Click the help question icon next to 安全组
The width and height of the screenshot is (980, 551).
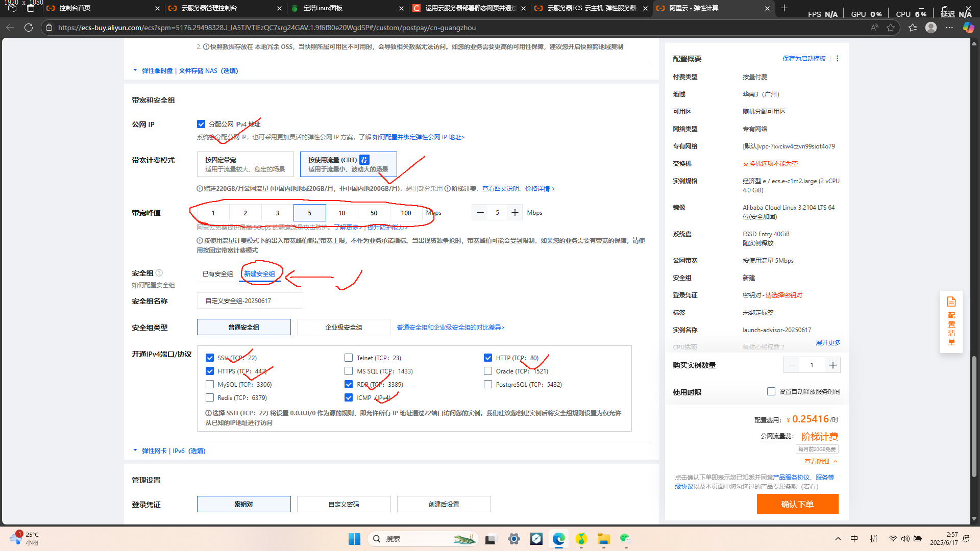click(159, 273)
